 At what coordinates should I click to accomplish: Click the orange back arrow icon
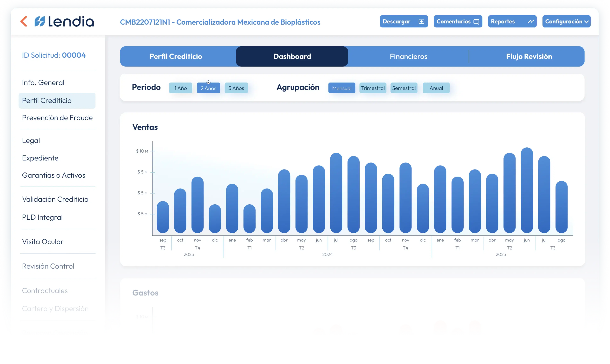point(24,22)
